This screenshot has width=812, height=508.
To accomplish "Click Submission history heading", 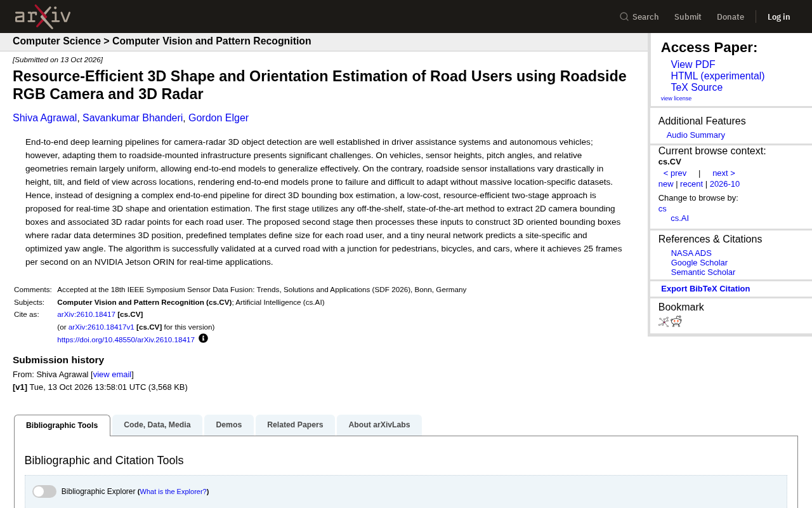I will point(58,360).
